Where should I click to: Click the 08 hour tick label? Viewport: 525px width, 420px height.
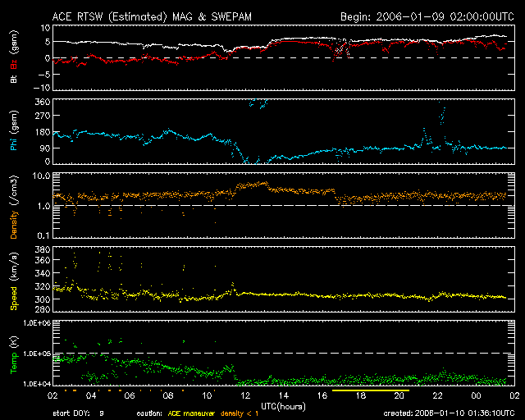coord(167,396)
